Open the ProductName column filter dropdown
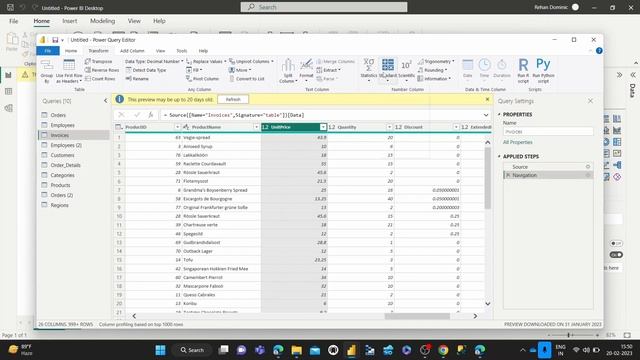This screenshot has width=640, height=360. 256,127
